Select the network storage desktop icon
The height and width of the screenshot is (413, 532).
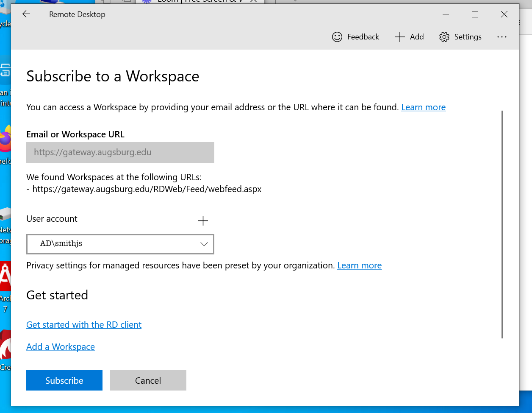click(5, 226)
